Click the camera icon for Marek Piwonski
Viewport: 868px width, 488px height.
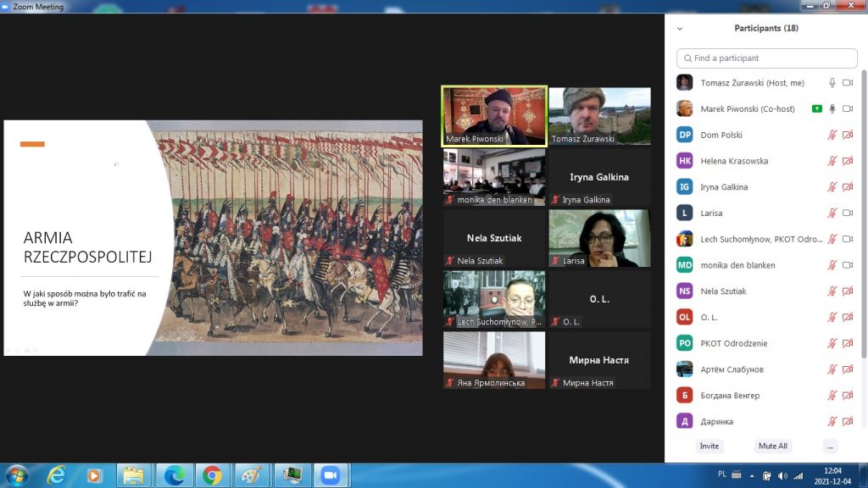click(x=847, y=108)
